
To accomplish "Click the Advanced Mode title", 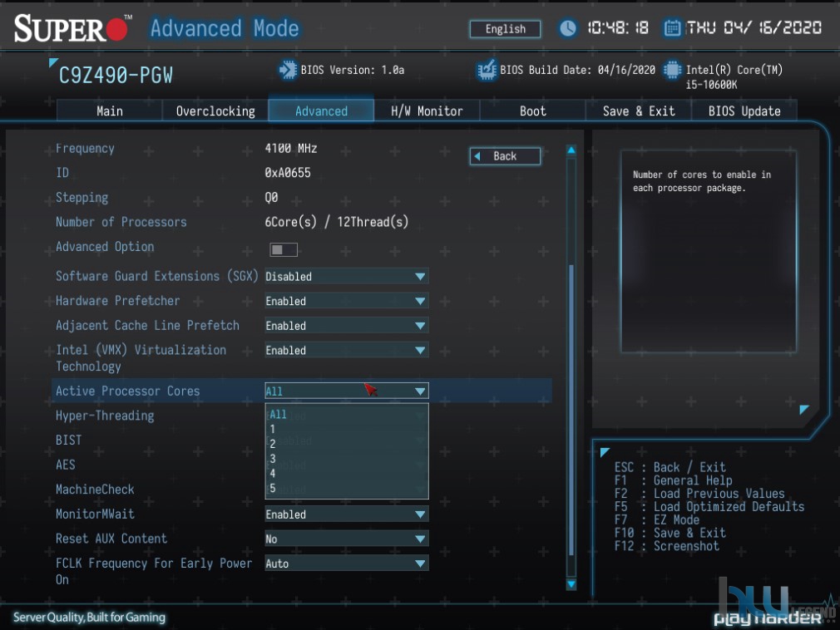I will click(x=225, y=28).
